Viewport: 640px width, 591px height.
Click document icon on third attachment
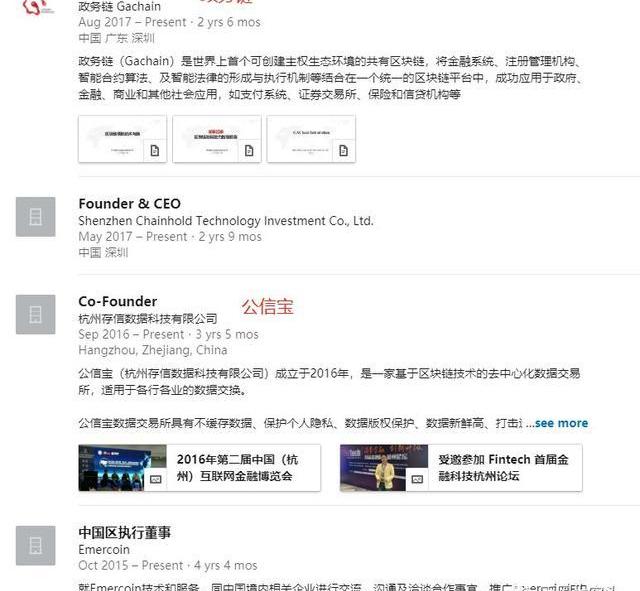(x=344, y=151)
